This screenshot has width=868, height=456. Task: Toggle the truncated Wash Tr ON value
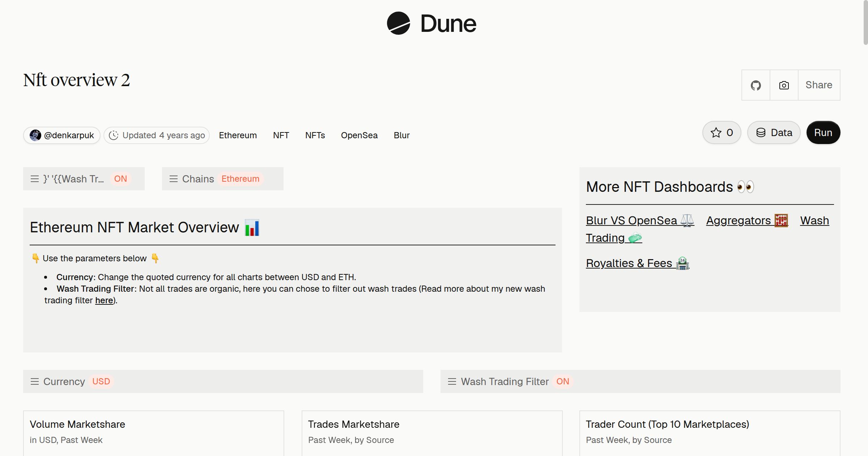point(120,179)
